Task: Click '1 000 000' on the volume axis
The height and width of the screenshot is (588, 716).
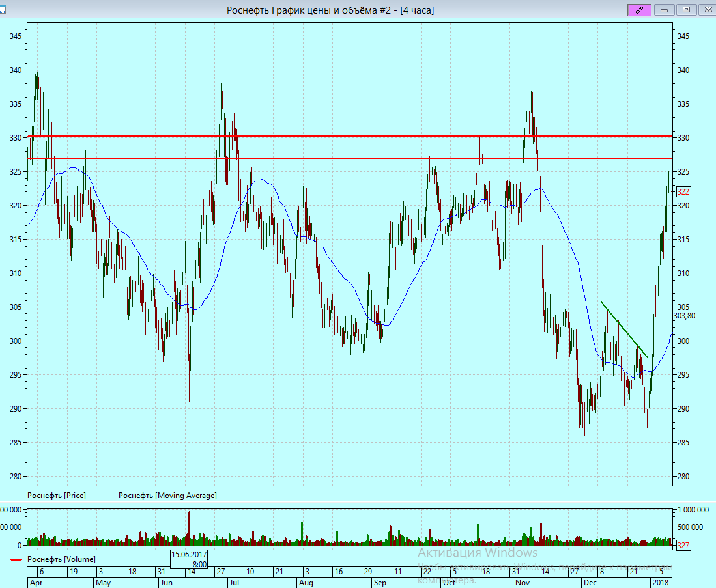Action: (693, 510)
